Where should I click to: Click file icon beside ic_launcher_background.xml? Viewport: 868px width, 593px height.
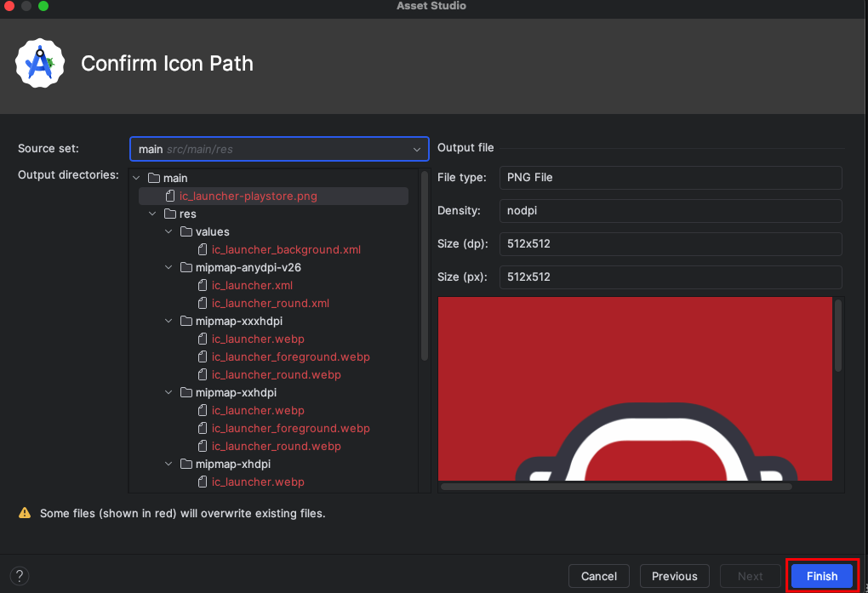point(203,250)
